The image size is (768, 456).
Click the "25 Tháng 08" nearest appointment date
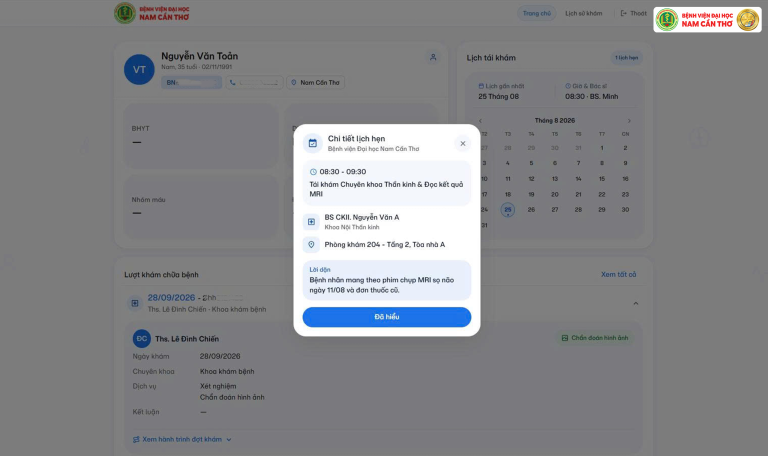coord(498,96)
